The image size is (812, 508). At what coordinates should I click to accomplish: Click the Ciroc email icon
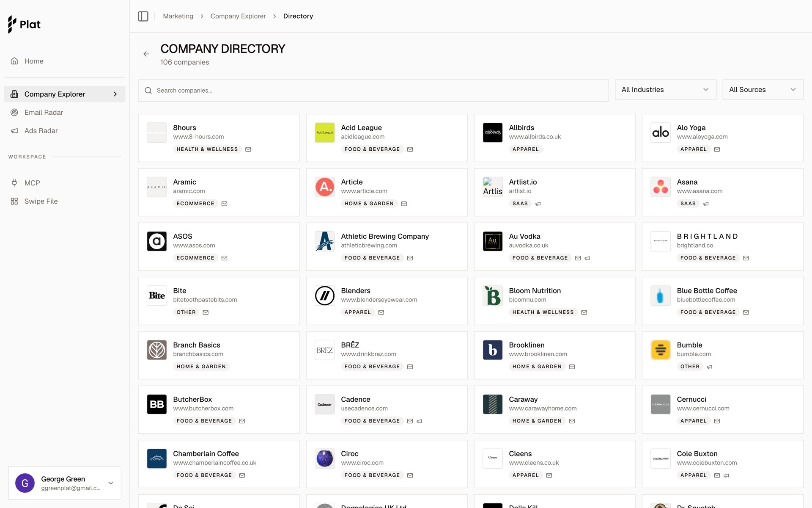pyautogui.click(x=410, y=475)
